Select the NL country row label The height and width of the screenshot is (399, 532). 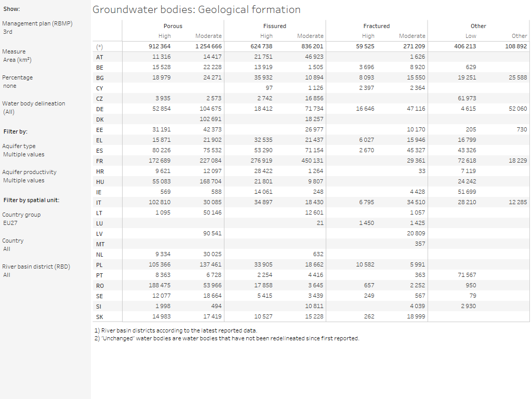coord(99,255)
